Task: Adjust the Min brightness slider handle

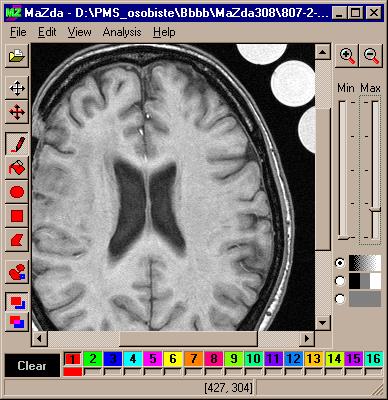Action: (x=343, y=238)
